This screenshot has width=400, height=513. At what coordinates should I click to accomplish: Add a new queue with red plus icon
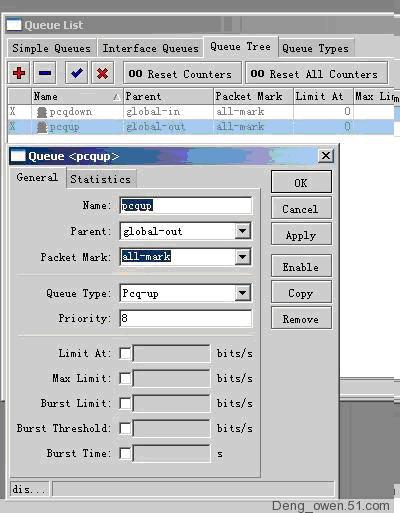[x=19, y=73]
